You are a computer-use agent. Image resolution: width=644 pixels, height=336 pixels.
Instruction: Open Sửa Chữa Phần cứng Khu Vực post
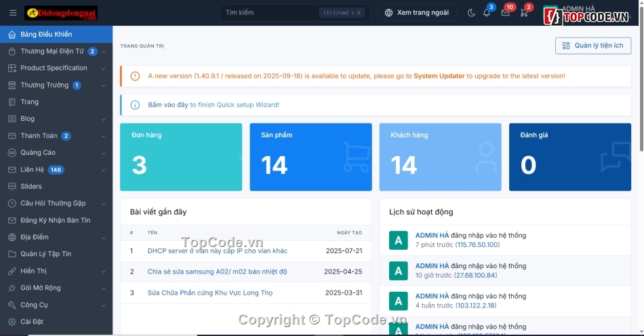coord(210,293)
